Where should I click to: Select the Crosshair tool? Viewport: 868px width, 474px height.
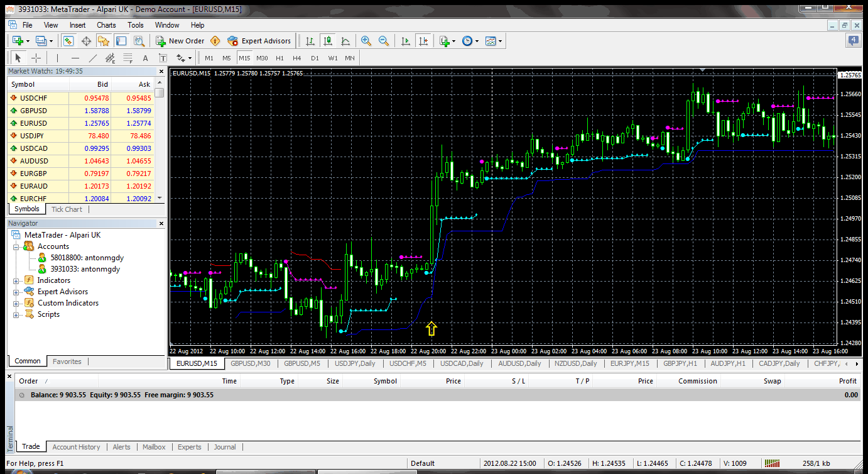36,58
